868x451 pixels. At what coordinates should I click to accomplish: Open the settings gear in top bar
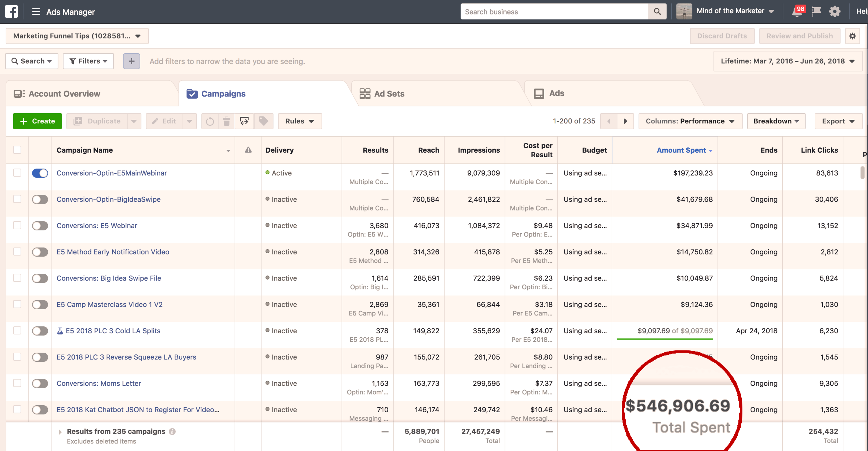click(835, 12)
